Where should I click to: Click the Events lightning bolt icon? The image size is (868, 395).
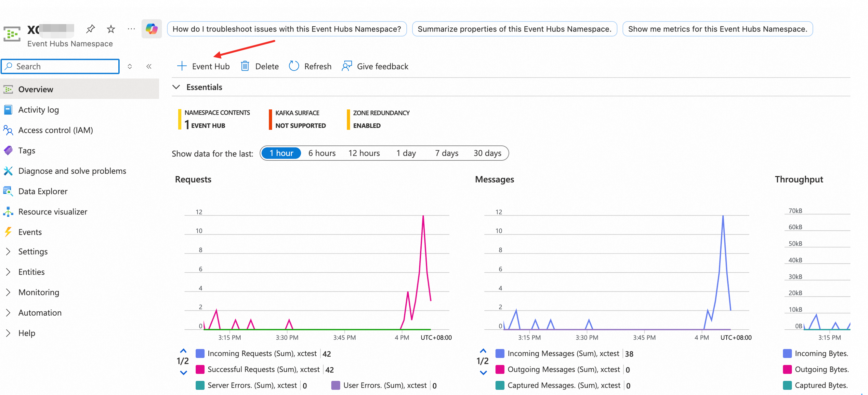(8, 232)
